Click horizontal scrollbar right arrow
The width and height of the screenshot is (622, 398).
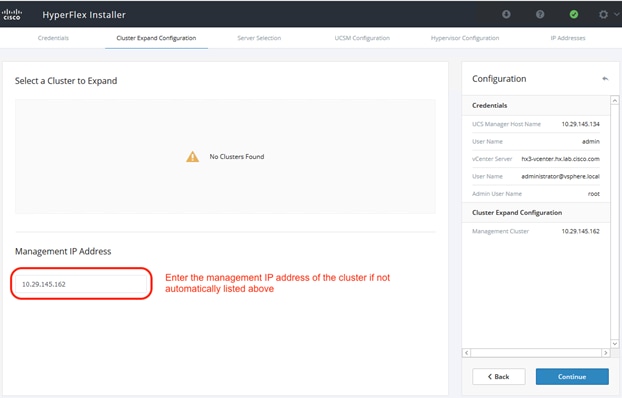[605, 353]
